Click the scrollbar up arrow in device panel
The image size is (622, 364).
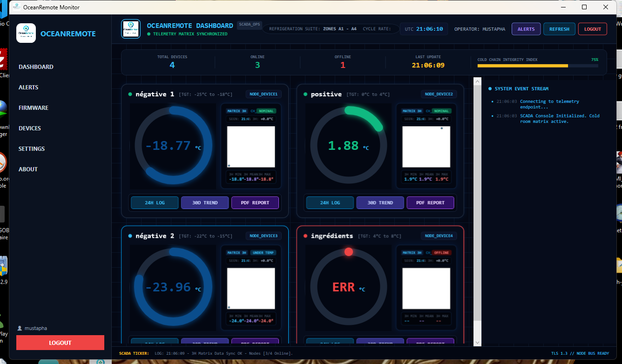tap(477, 81)
